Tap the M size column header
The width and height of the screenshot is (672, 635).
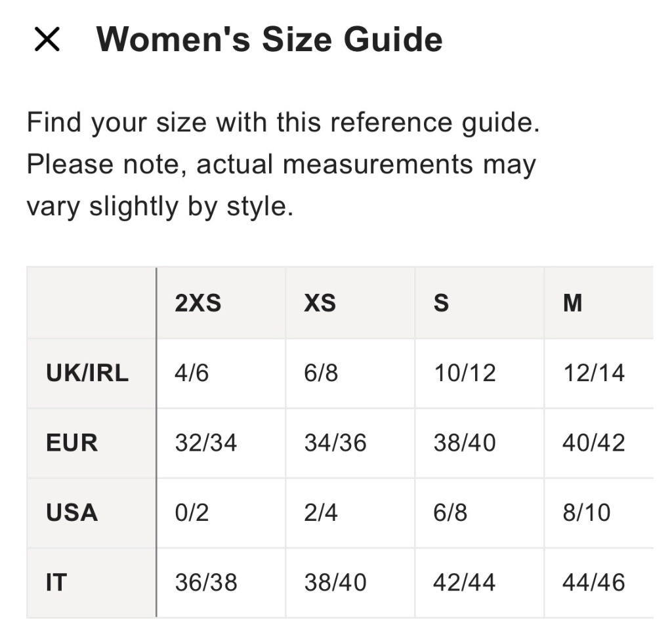572,303
